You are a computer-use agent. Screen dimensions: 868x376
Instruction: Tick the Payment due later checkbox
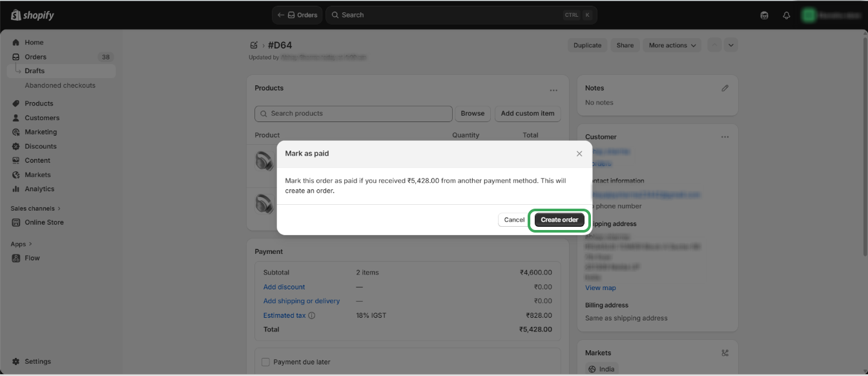click(265, 362)
